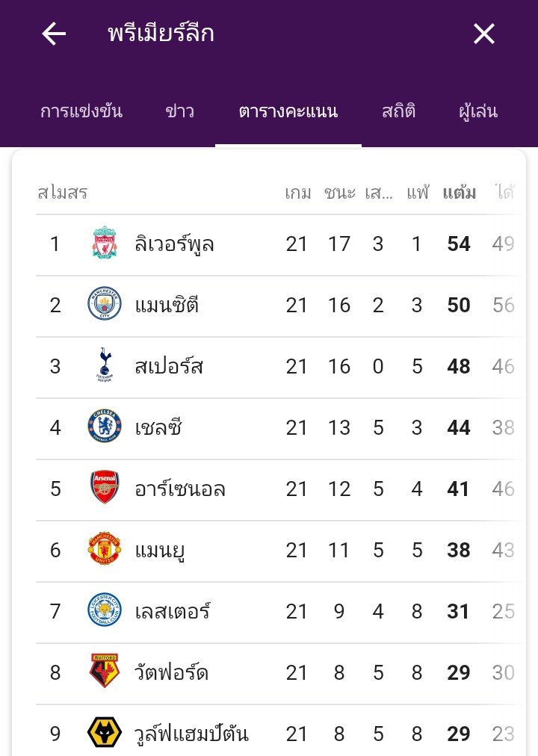Image resolution: width=538 pixels, height=756 pixels.
Task: Tap the Tottenham Spurs crest
Action: [105, 365]
